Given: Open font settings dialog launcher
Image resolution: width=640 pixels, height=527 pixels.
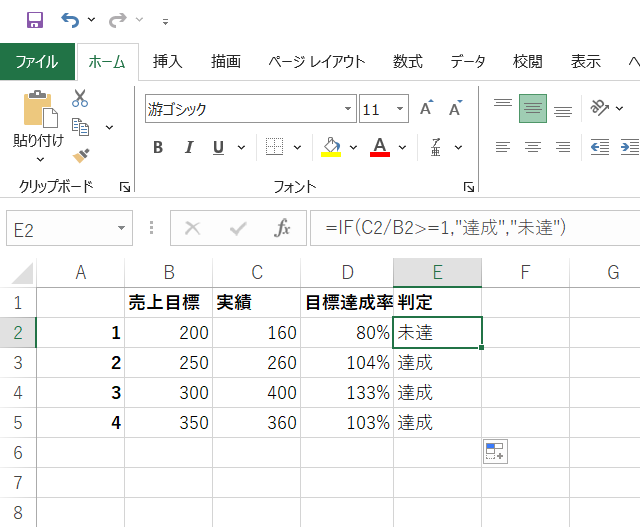Looking at the screenshot, I should point(468,187).
